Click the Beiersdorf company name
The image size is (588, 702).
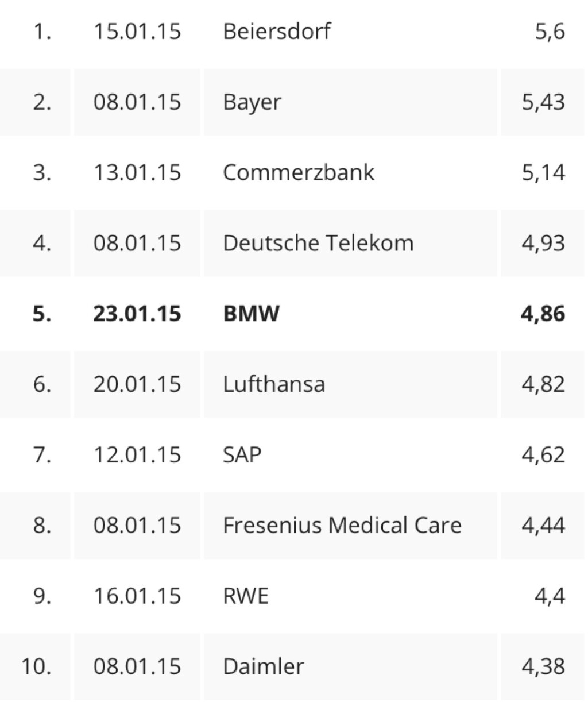tap(276, 31)
